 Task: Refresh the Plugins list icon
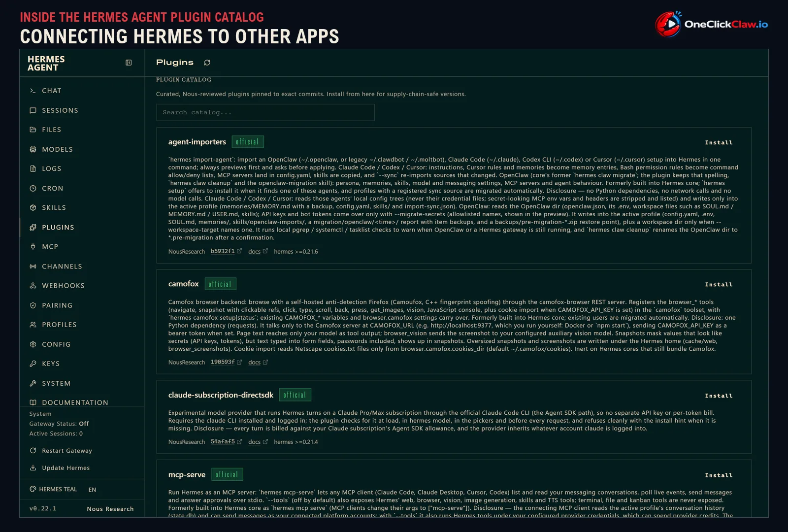tap(207, 63)
